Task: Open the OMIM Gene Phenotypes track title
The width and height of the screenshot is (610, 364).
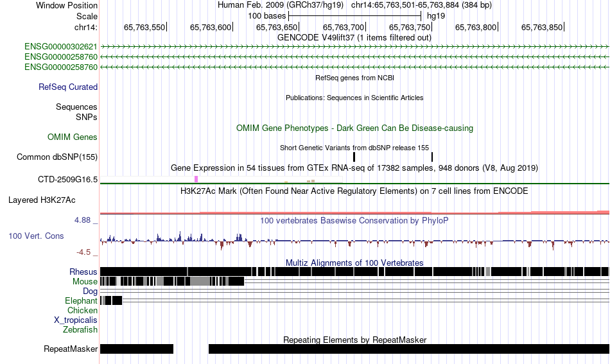Action: pos(354,128)
